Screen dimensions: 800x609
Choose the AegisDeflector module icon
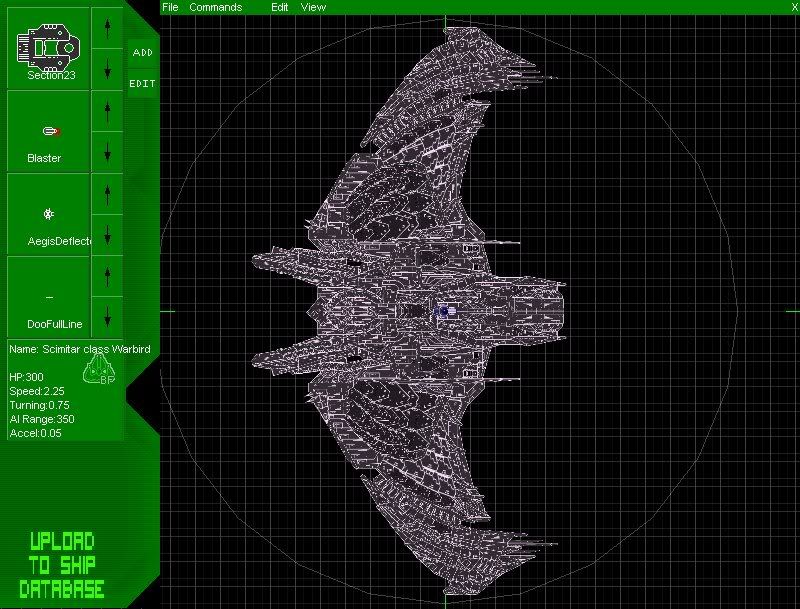tap(48, 214)
